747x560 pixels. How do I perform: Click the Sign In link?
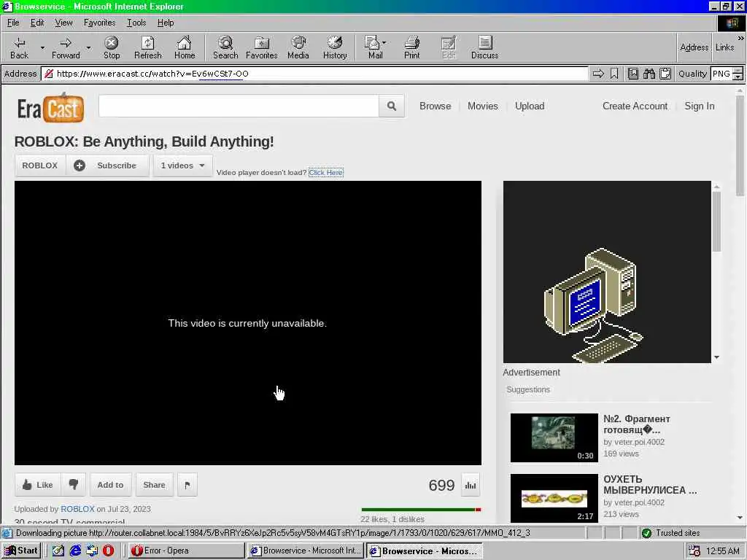700,106
